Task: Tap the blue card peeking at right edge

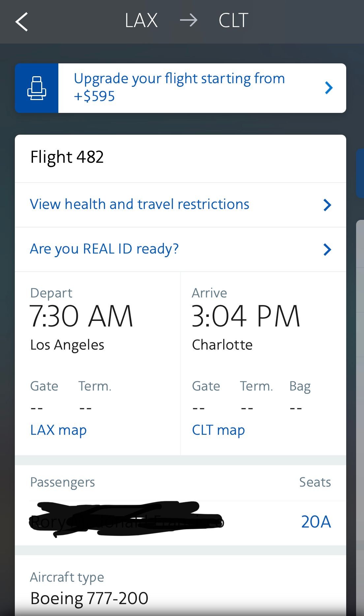Action: [x=360, y=173]
